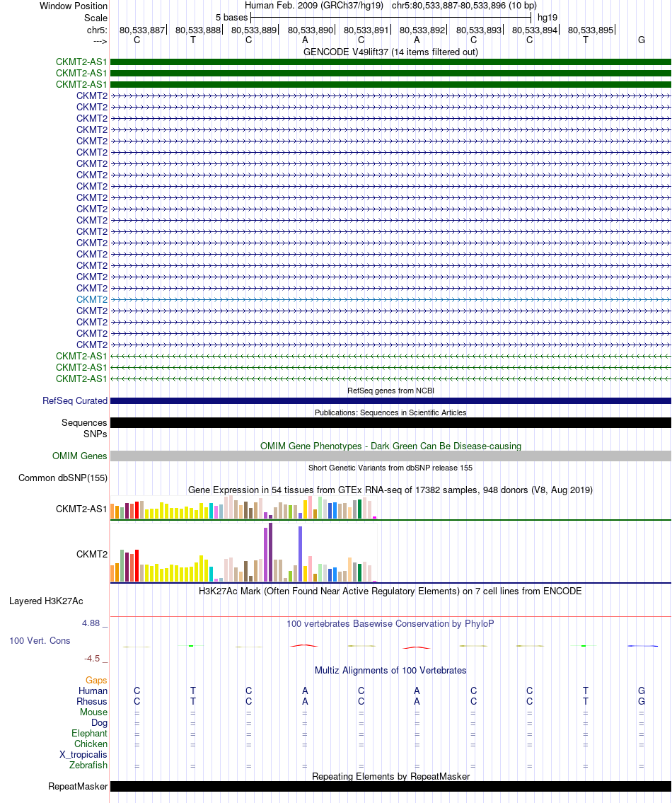Open the GTEx Gene Expression track title
The width and height of the screenshot is (672, 803).
click(x=390, y=490)
